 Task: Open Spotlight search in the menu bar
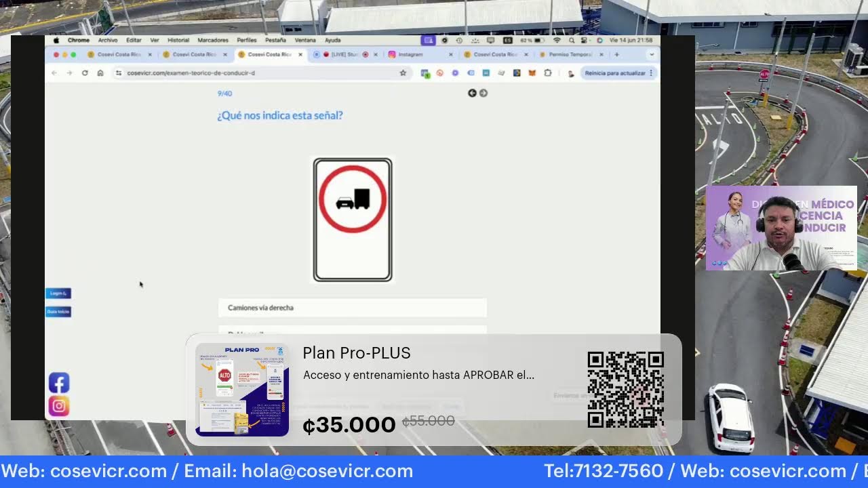[572, 40]
